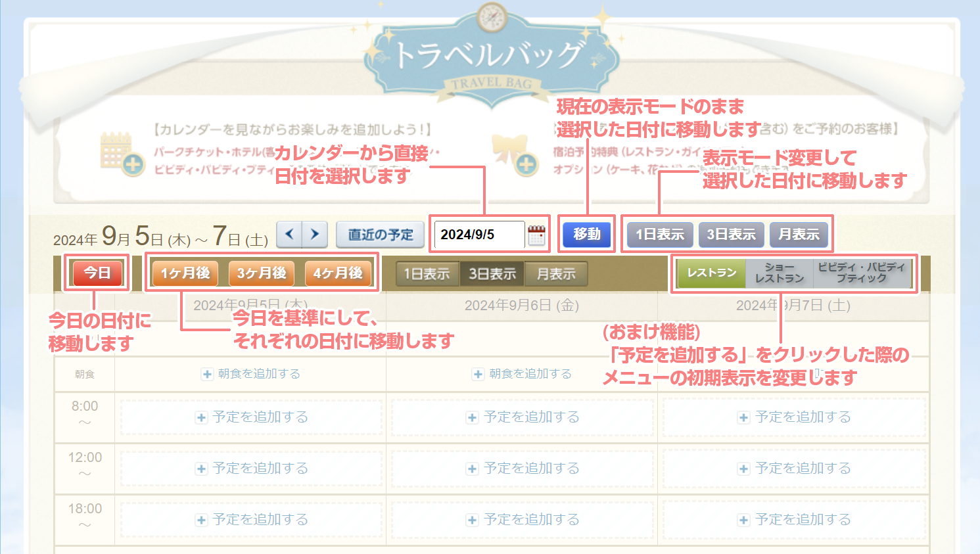The width and height of the screenshot is (980, 554).
Task: Jump to 1ヶ月後 date
Action: [185, 273]
